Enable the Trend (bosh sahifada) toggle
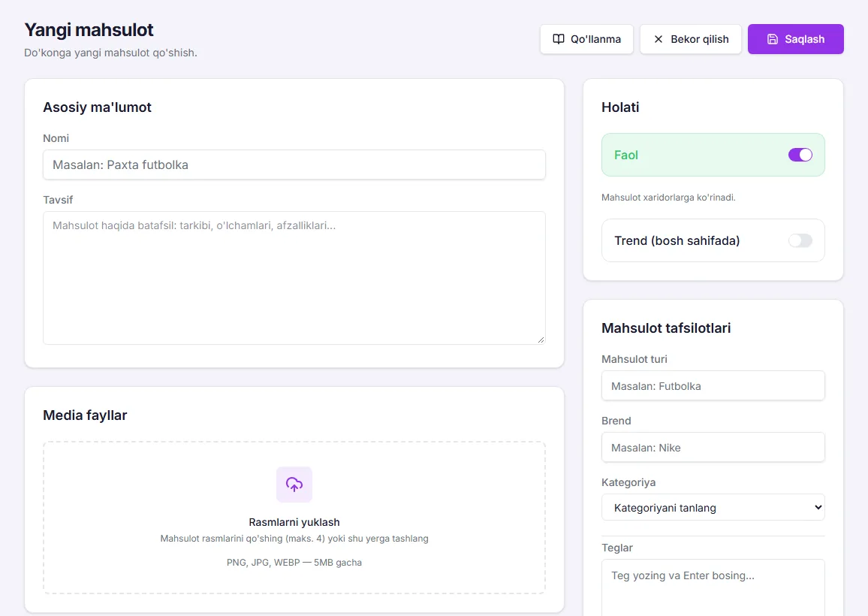Screen dimensions: 868x616 (800, 240)
